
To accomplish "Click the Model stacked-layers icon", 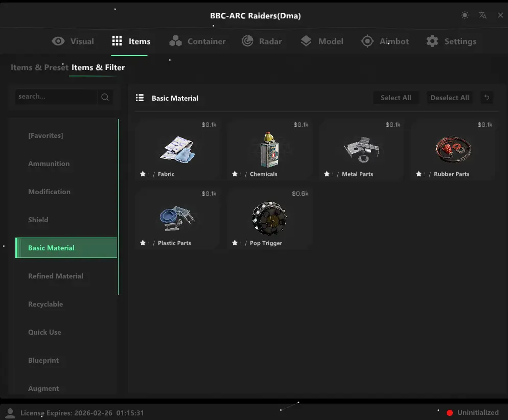I will pos(307,41).
